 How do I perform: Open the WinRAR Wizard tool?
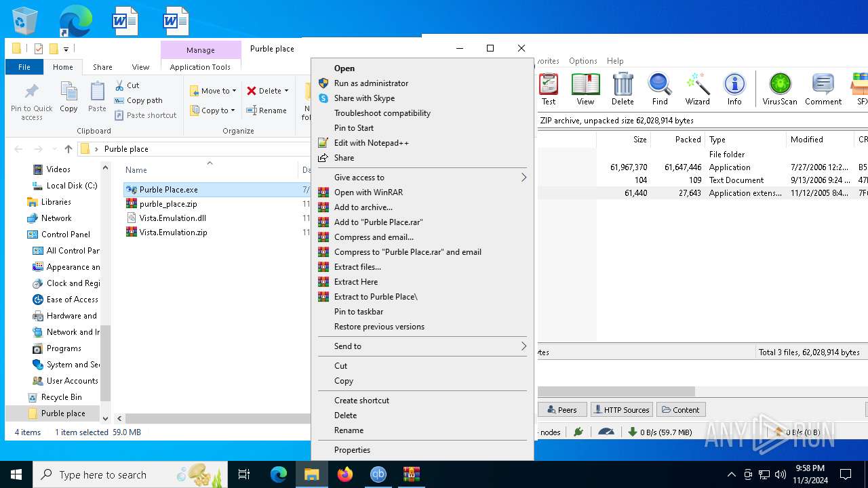point(697,89)
